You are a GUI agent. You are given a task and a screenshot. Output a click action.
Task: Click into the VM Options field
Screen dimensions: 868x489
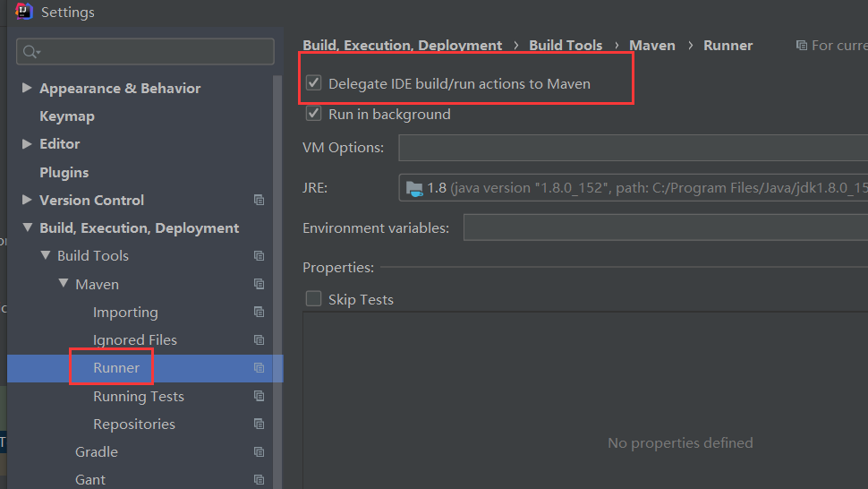click(x=633, y=147)
